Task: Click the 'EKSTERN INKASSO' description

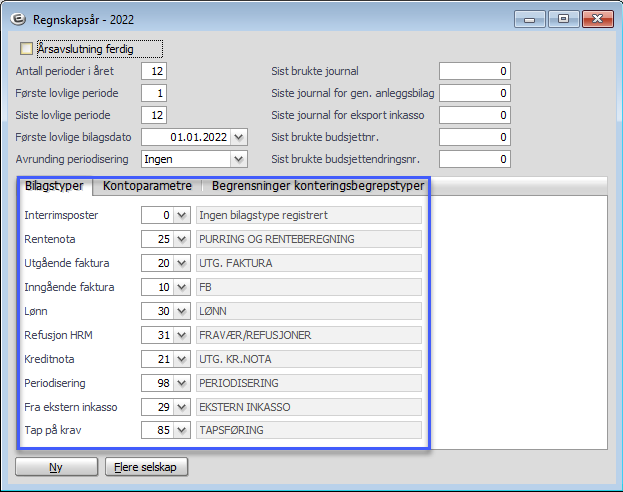Action: point(245,407)
